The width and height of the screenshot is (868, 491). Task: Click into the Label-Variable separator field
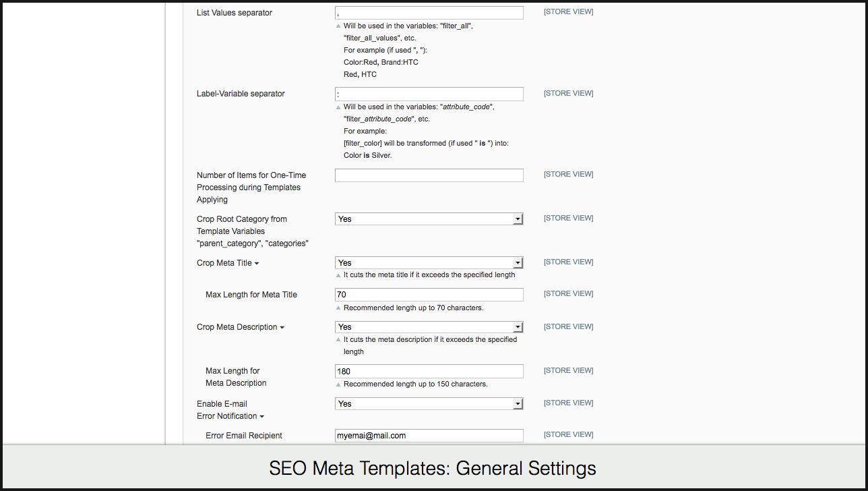click(x=429, y=94)
